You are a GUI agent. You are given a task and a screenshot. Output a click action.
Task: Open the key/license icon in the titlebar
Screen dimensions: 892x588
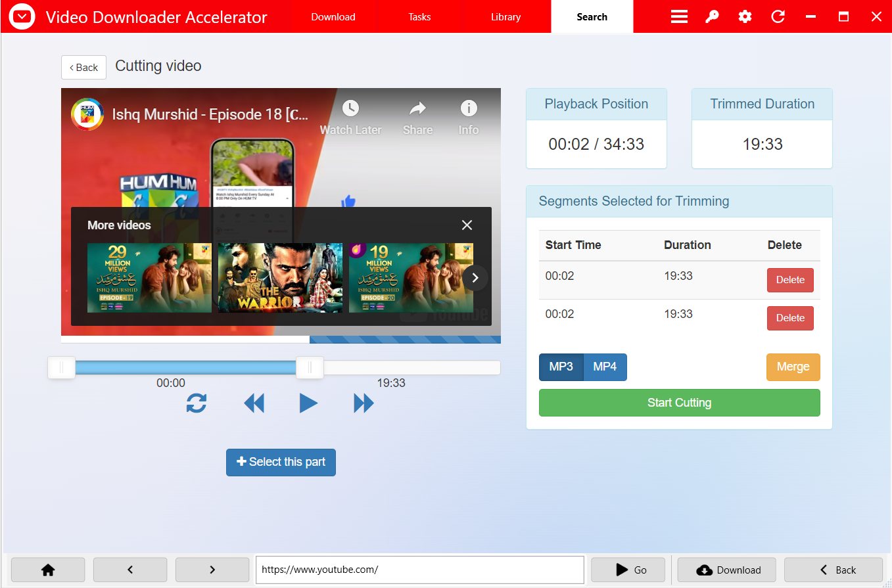tap(712, 16)
